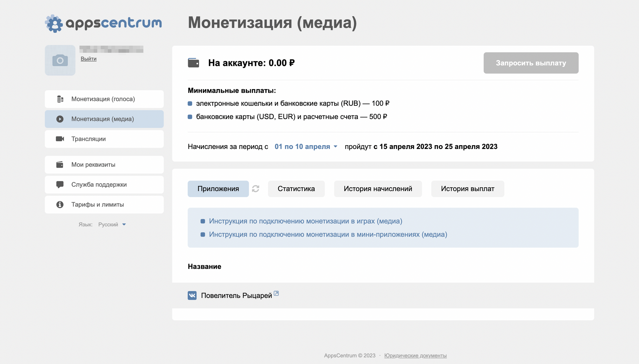The image size is (639, 364).
Task: Click the blurred account name
Action: click(111, 49)
